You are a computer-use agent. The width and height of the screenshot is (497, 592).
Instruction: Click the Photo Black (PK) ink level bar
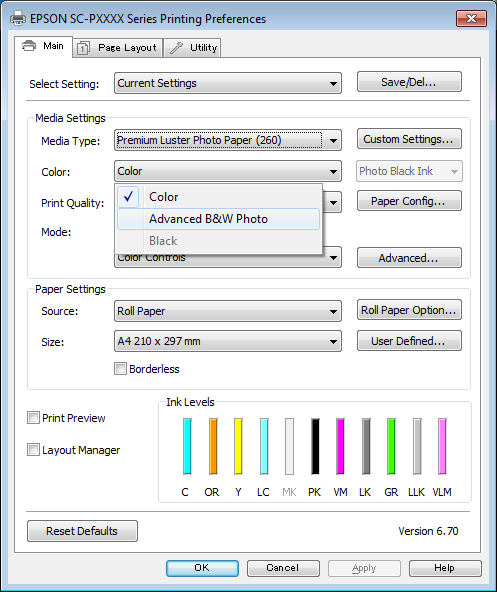315,446
